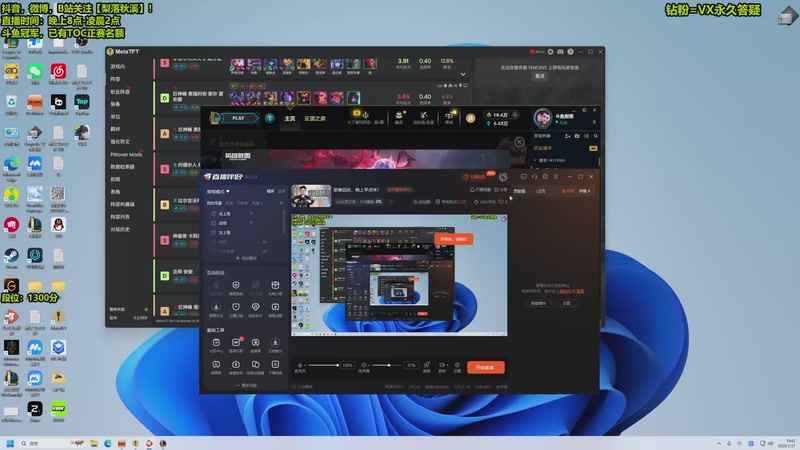800x450 pixels.
Task: Adjust the microphone volume slider
Action: (x=323, y=365)
